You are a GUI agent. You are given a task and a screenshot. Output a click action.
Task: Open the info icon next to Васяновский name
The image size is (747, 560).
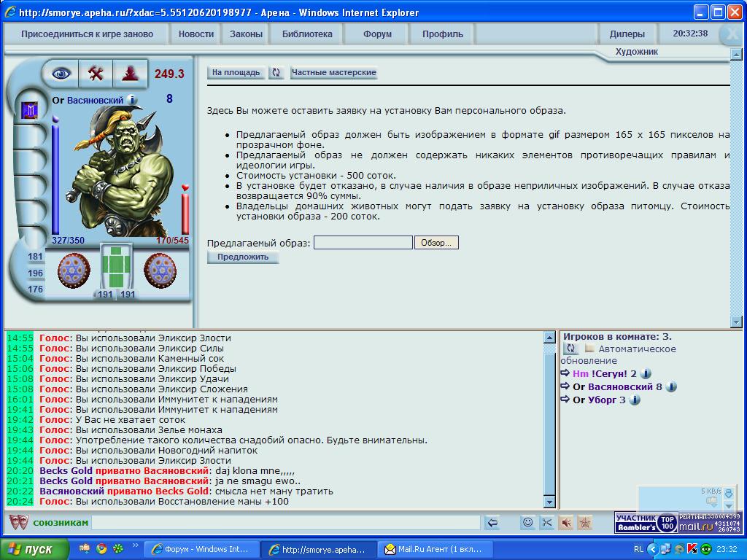click(x=132, y=100)
